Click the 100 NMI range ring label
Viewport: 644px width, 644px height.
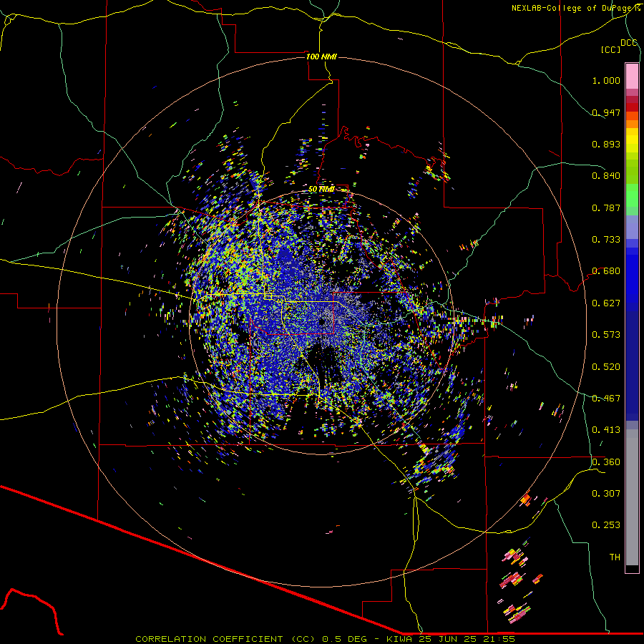(x=321, y=57)
